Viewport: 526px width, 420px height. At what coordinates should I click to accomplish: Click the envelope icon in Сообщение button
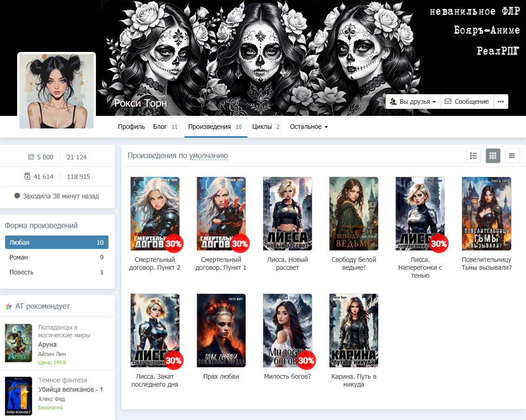(x=448, y=102)
